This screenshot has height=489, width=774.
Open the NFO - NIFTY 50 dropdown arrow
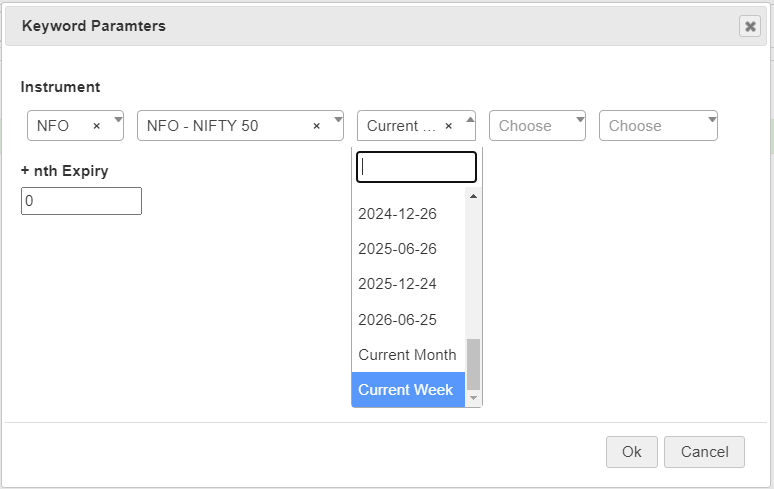point(337,121)
